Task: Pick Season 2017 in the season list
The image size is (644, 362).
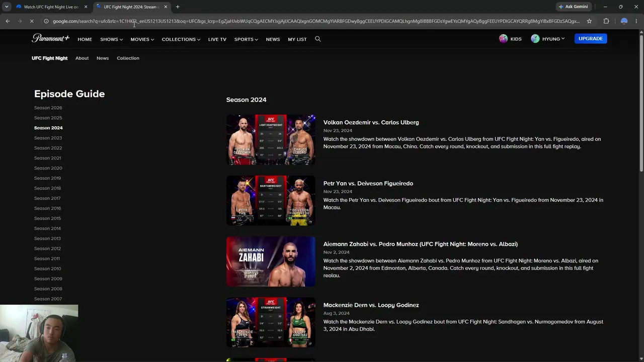Action: tap(47, 198)
